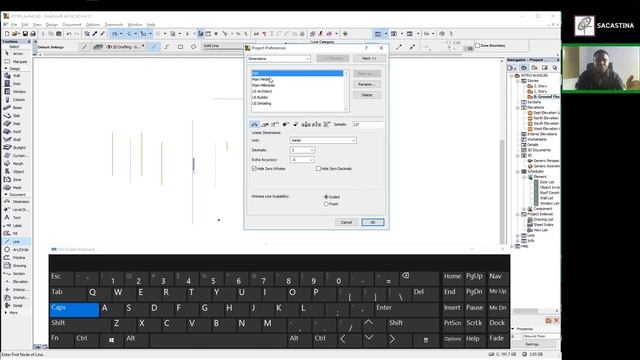The width and height of the screenshot is (640, 360).
Task: Select the Door tool
Action: pyautogui.click(x=16, y=84)
